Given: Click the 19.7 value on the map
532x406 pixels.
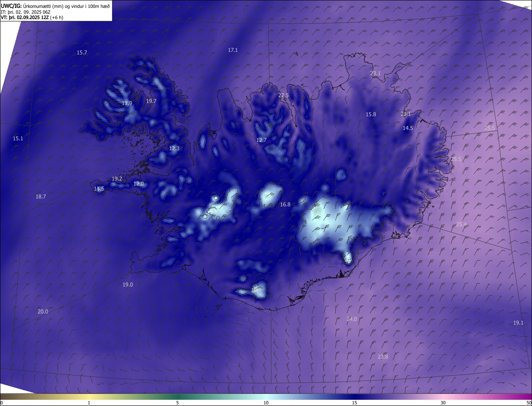Looking at the screenshot, I should tap(151, 101).
